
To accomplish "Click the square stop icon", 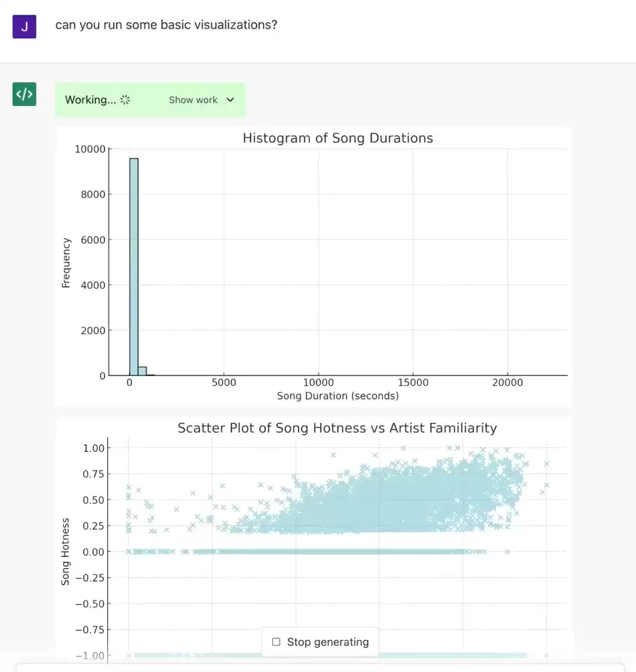I will 276,642.
